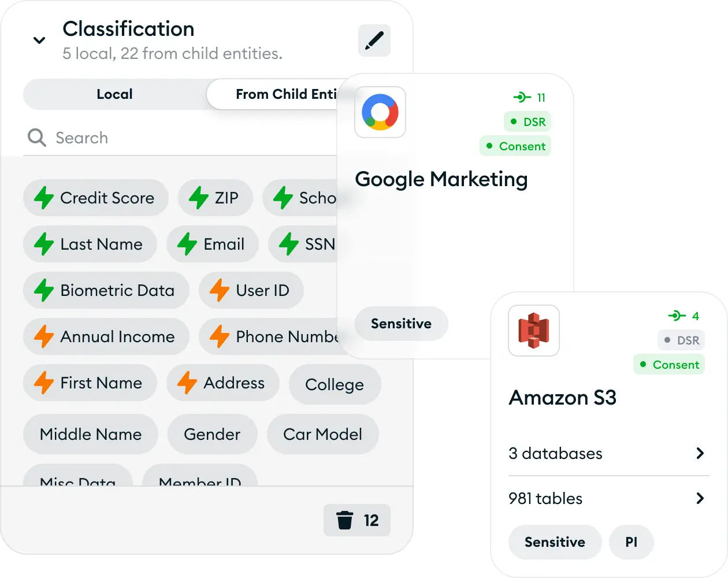Switch to the Local tab
Screen dimensions: 728x578
pyautogui.click(x=114, y=94)
